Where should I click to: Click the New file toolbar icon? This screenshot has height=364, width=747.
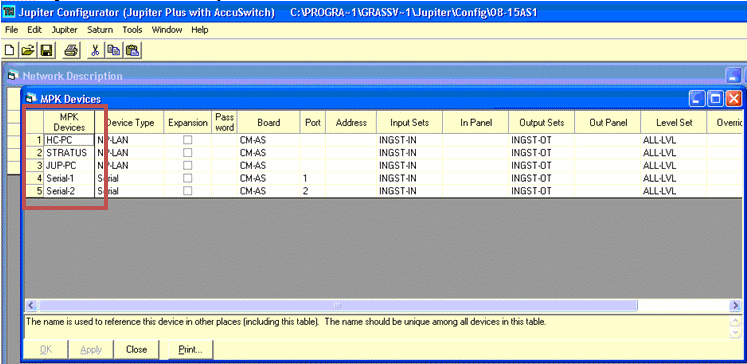tap(9, 51)
